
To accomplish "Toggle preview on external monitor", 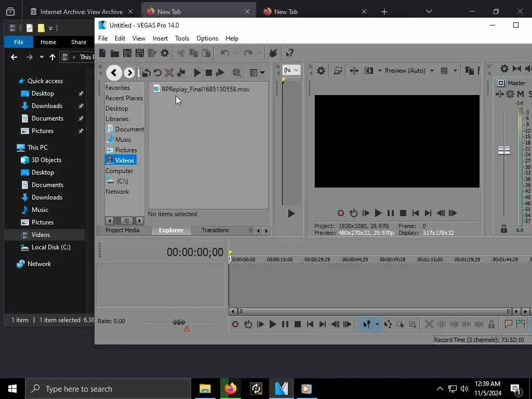I will click(x=338, y=71).
